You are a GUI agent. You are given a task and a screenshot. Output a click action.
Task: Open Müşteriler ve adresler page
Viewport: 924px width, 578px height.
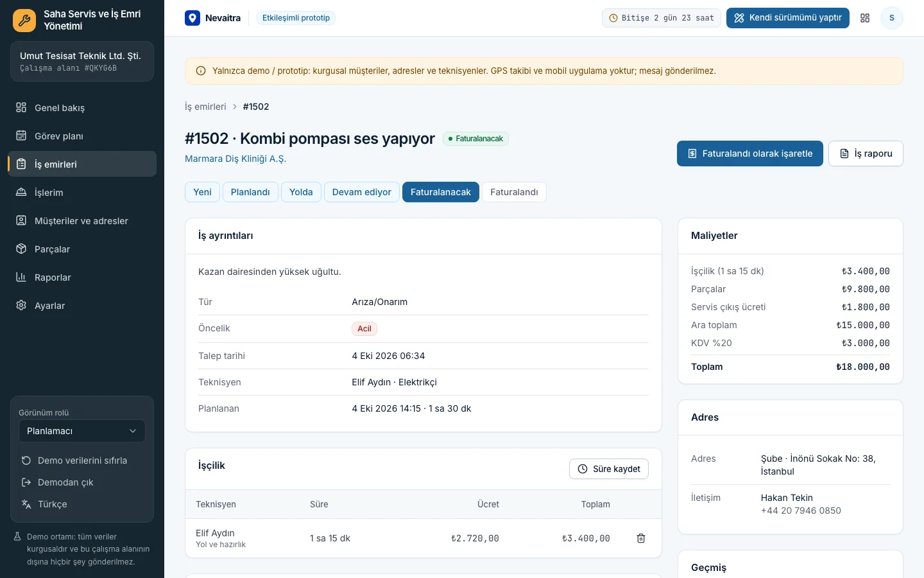[82, 221]
